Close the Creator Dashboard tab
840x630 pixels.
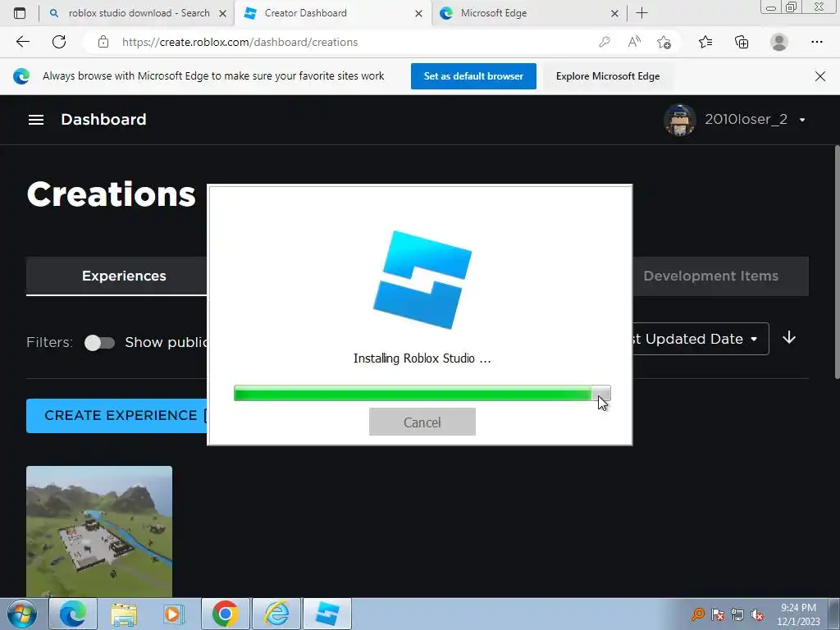point(418,14)
